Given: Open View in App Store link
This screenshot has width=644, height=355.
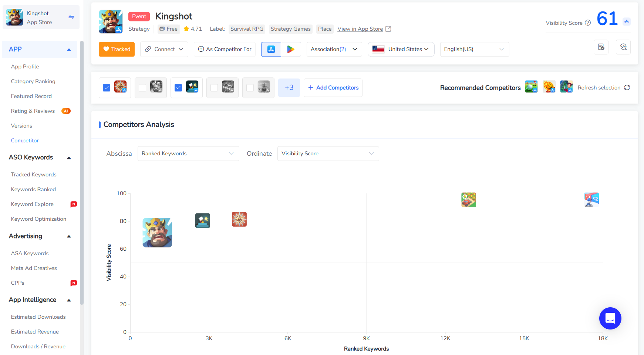Looking at the screenshot, I should (360, 29).
